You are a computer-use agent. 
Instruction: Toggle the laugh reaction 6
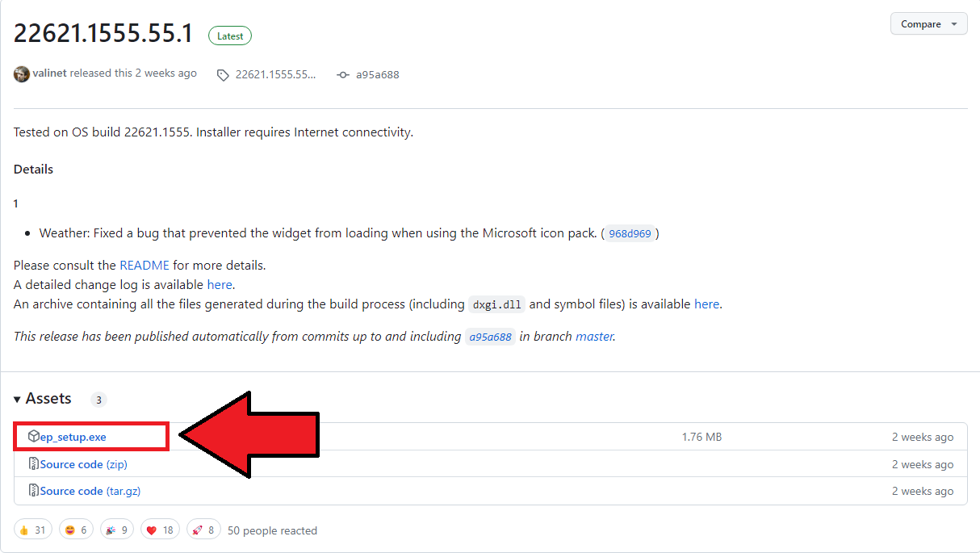click(76, 530)
